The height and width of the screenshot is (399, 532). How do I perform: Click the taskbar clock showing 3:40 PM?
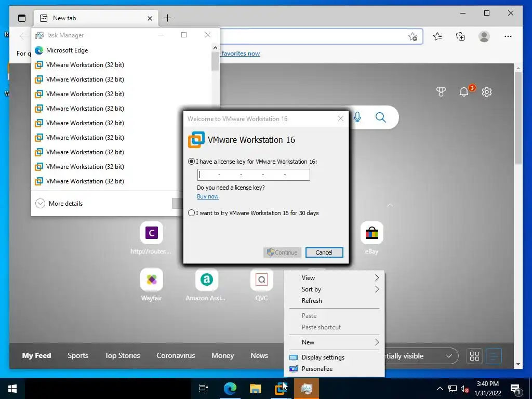point(487,389)
